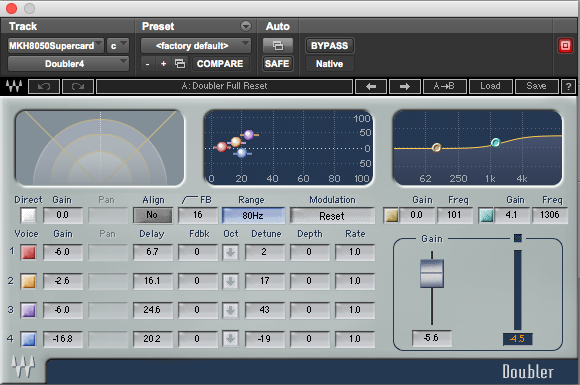Click preset name Doubler Full Reset field

[224, 87]
